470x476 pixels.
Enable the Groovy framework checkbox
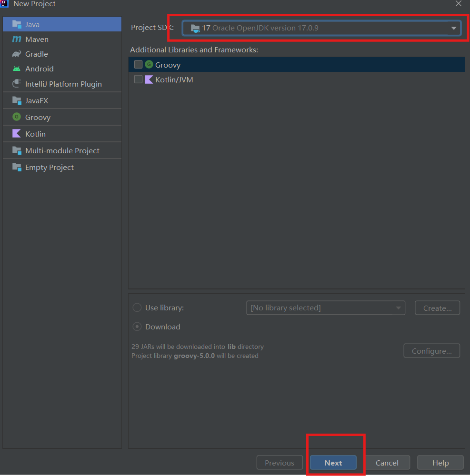coord(138,64)
